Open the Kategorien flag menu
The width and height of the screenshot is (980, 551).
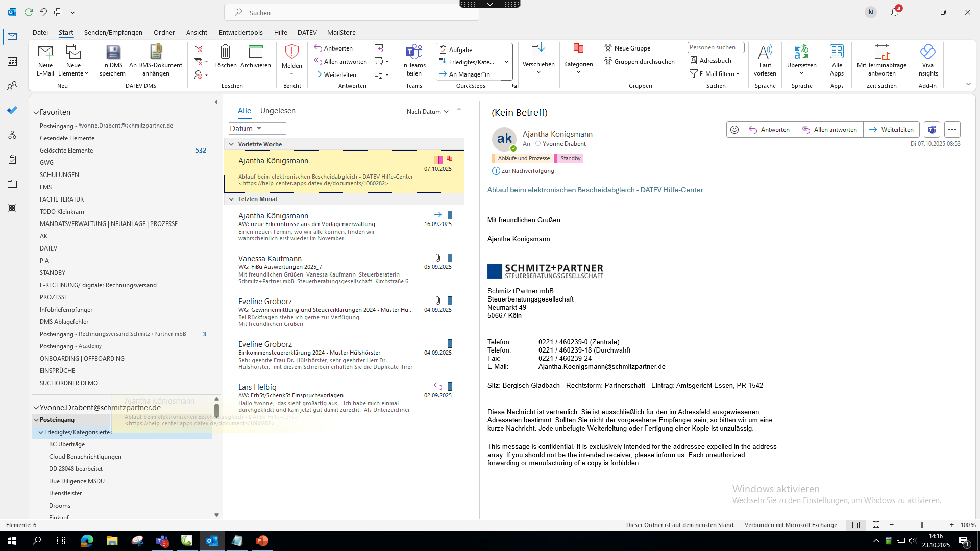578,60
